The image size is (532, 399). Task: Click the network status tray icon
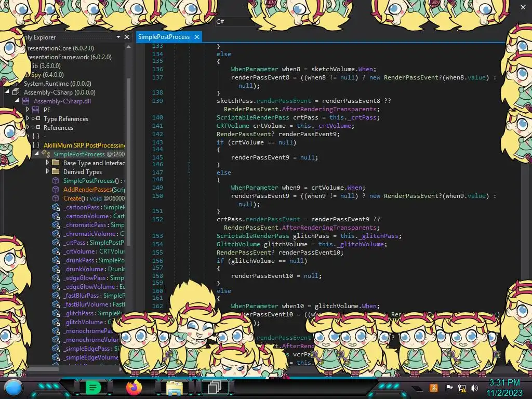click(462, 388)
